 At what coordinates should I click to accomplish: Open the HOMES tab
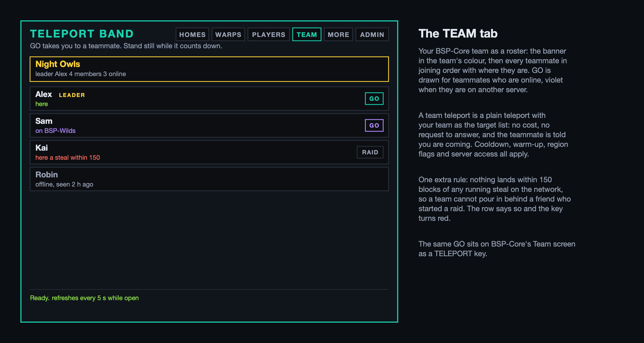pos(192,34)
